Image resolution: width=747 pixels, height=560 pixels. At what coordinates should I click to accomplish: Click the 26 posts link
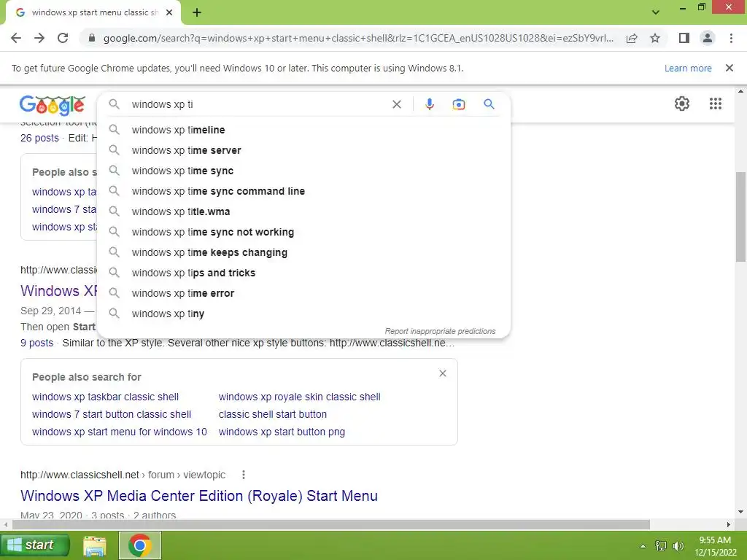click(39, 138)
